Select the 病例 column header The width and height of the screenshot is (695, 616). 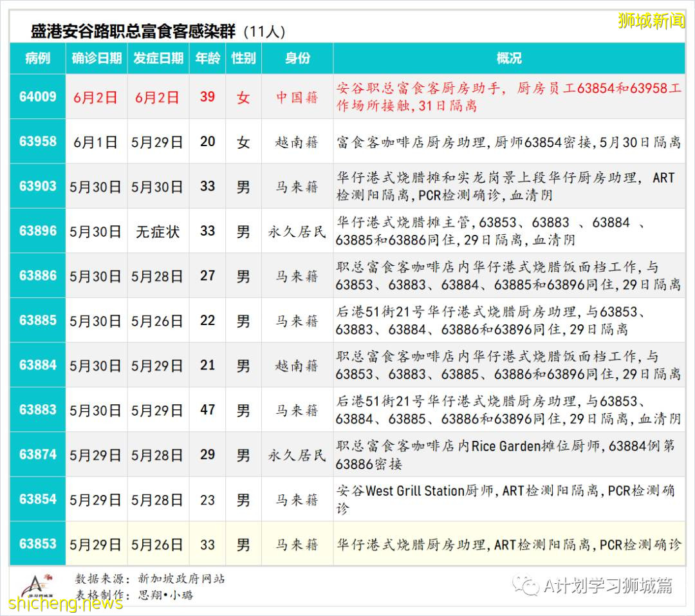coord(37,59)
